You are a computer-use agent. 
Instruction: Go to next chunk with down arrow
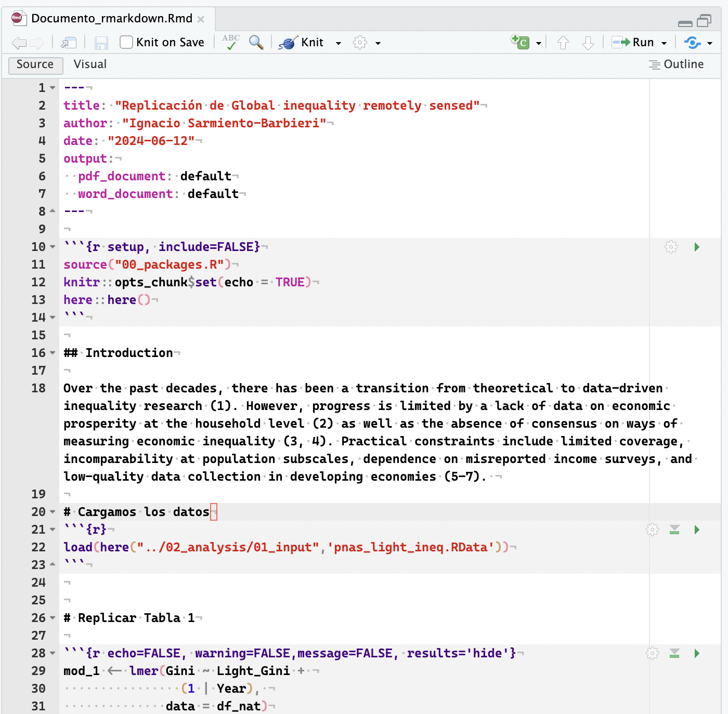click(588, 43)
